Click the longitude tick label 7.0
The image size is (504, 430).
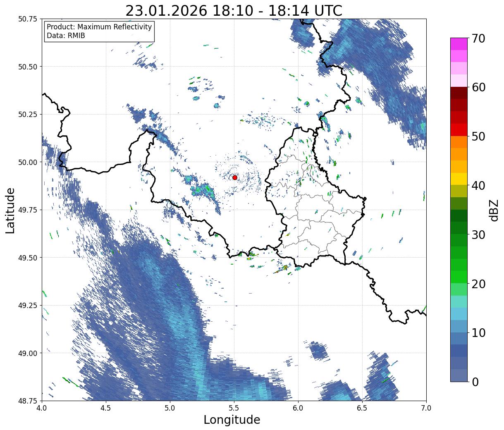[426, 408]
